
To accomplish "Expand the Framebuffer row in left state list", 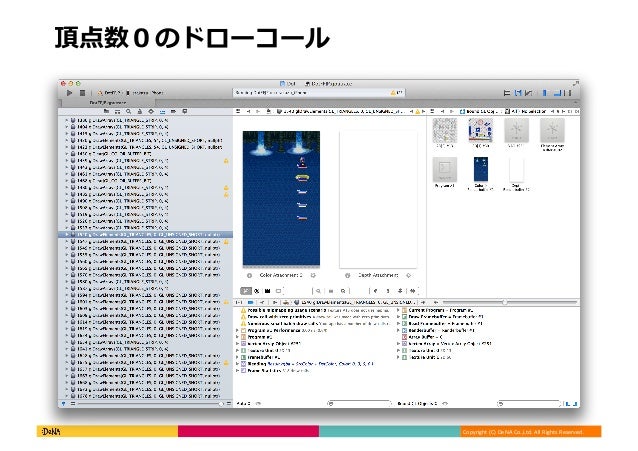I will pos(237,357).
